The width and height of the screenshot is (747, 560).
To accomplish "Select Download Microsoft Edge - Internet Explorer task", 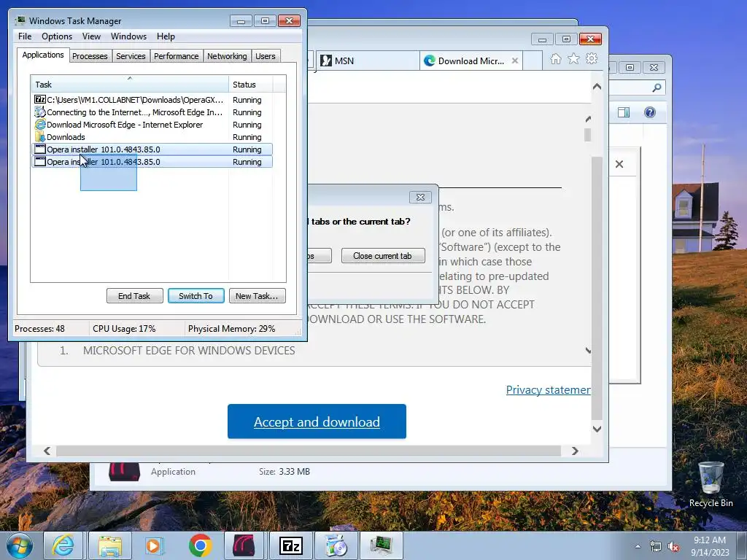I will tap(152, 125).
